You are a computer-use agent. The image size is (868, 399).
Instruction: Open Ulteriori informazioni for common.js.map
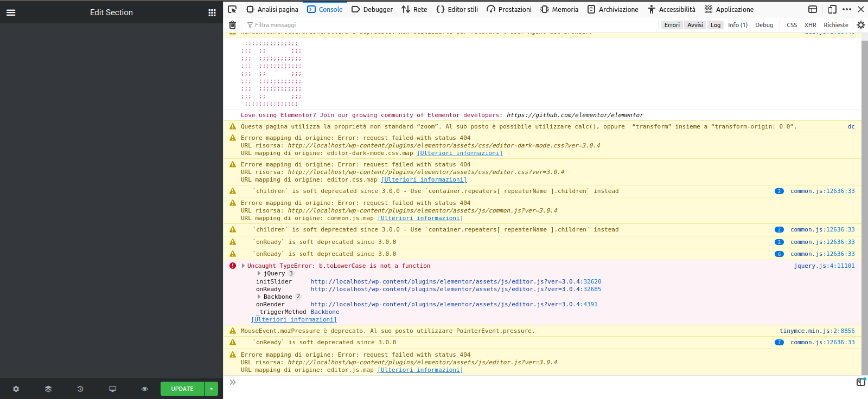[420, 218]
